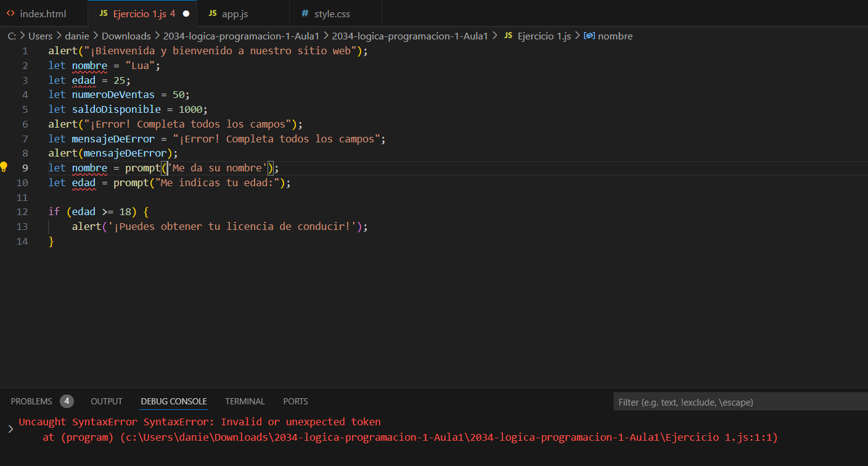Click the closing brace on line 14
This screenshot has width=868, height=466.
[51, 241]
